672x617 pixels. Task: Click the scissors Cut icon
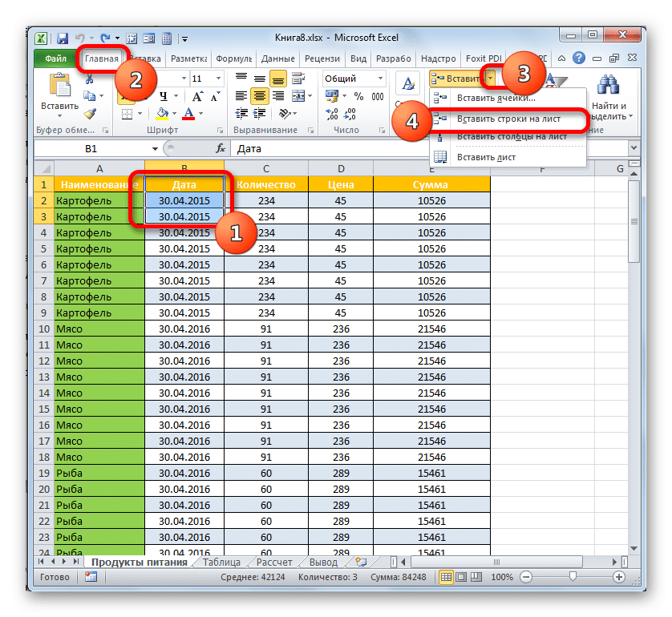pyautogui.click(x=90, y=79)
